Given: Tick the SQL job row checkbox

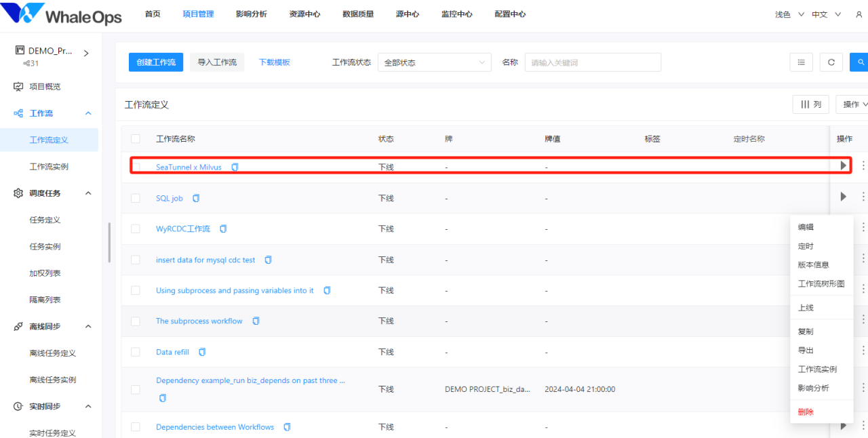Looking at the screenshot, I should pos(136,198).
